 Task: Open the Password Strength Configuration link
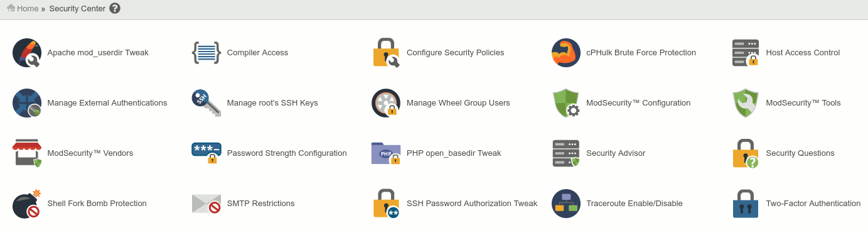287,153
